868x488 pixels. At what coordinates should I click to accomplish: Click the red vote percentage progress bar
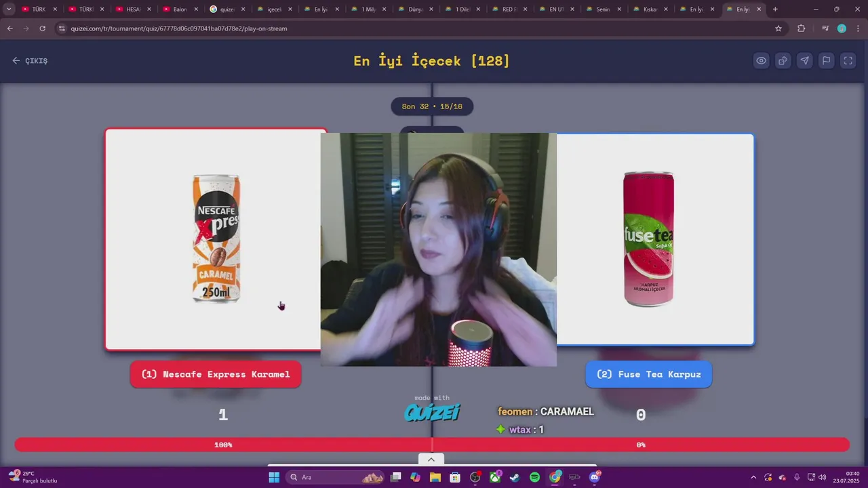point(432,445)
